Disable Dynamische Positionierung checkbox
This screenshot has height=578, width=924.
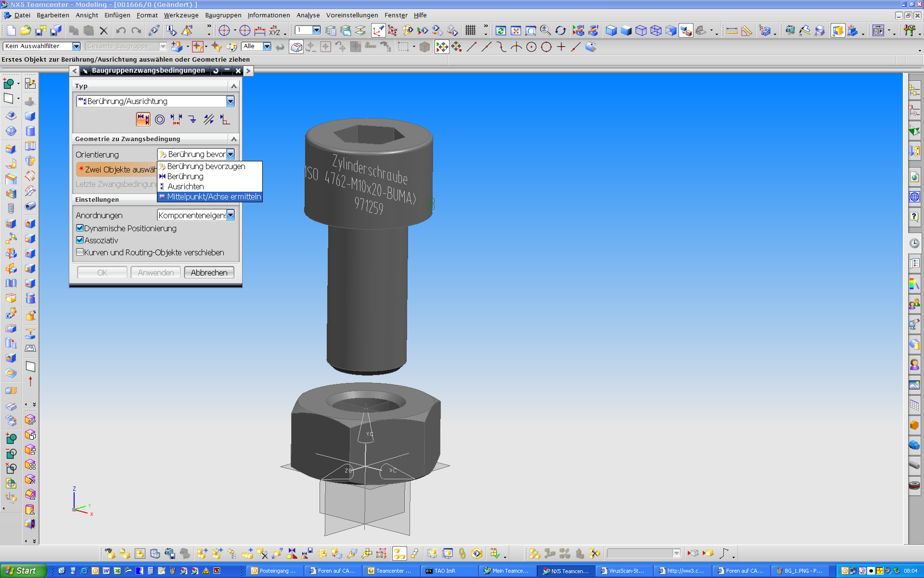click(80, 228)
